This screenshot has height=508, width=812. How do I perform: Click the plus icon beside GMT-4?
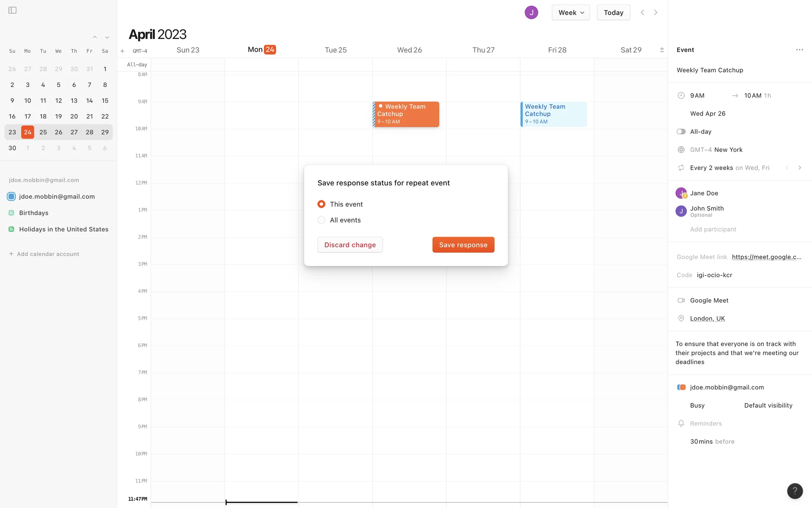pyautogui.click(x=122, y=51)
